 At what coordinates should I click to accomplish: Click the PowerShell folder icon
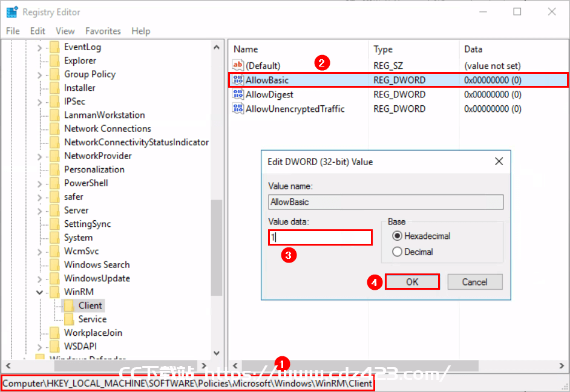point(54,183)
